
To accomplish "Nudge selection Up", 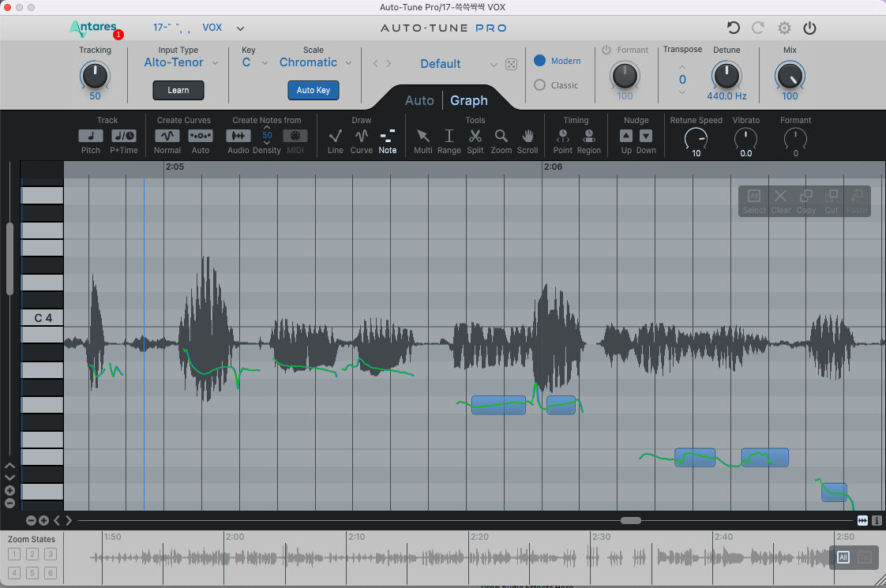I will [x=626, y=136].
